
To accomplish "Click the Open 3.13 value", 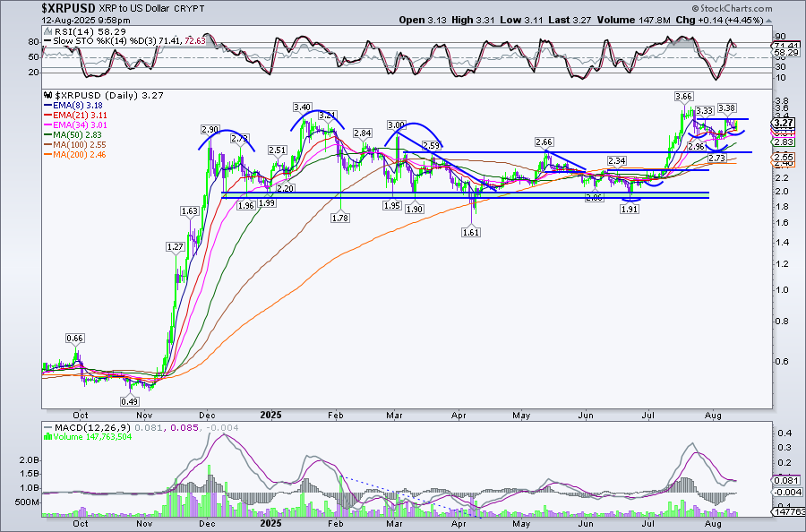I will [423, 20].
